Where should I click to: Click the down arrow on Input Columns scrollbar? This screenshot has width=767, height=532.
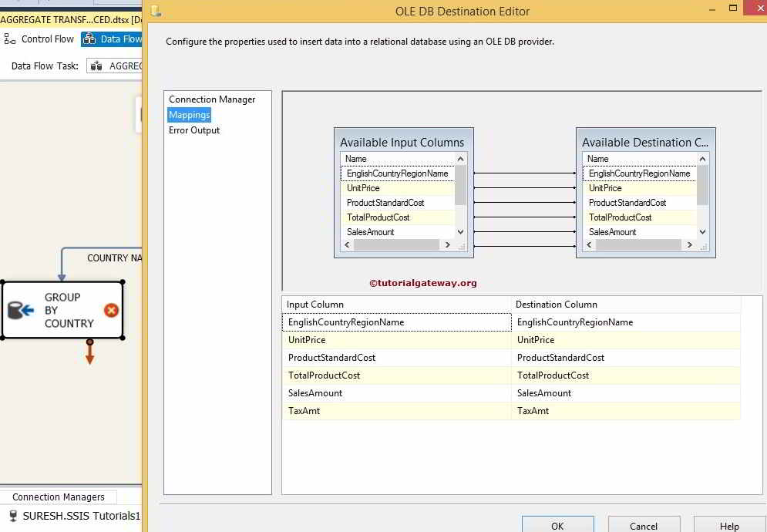pos(459,231)
